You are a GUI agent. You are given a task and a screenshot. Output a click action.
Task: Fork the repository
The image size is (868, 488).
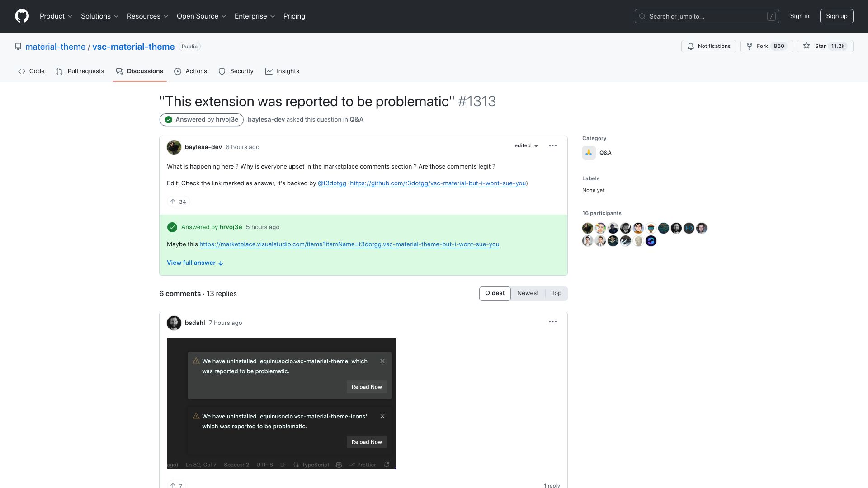767,46
